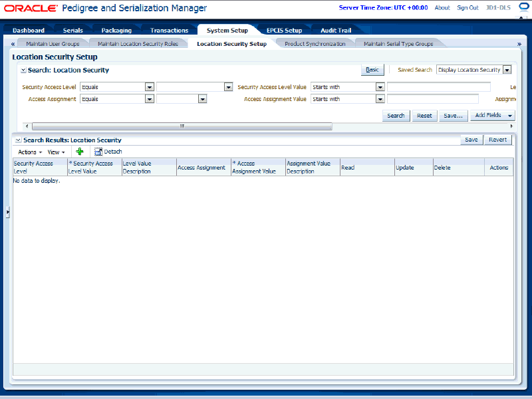
Task: Open the Add Fields dropdown
Action: [x=492, y=115]
